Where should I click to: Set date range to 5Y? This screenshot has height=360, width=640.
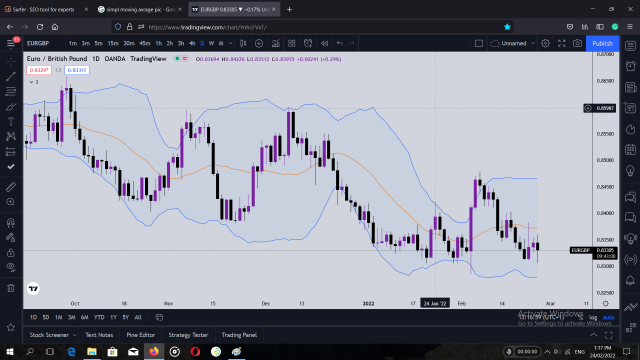(126, 317)
